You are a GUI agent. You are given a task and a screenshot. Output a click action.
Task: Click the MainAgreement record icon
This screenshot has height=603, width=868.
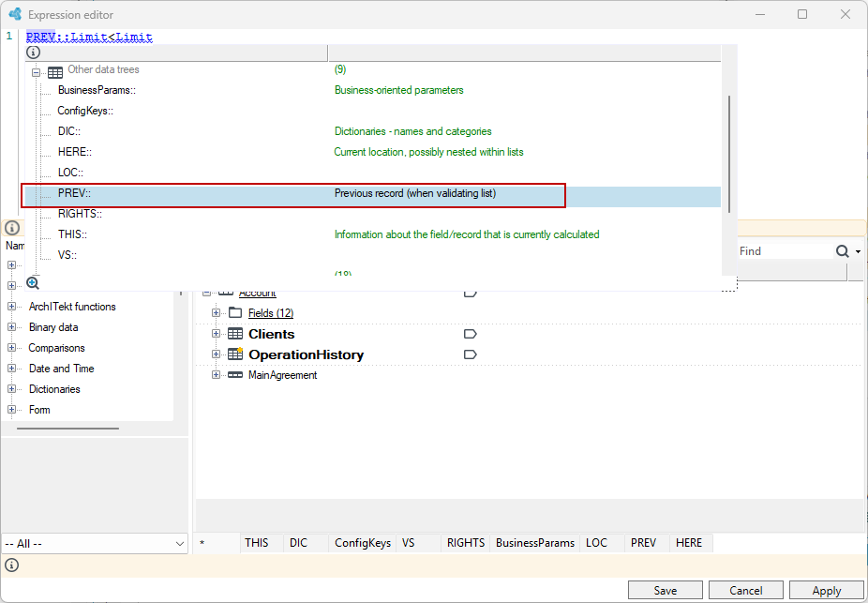[235, 375]
